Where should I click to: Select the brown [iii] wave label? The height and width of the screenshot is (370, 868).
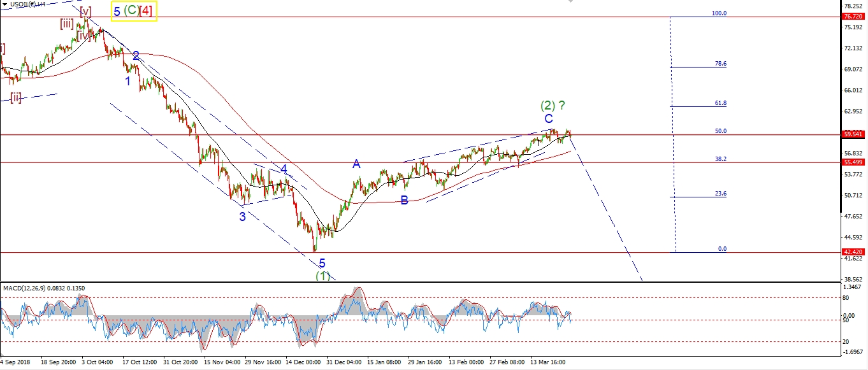tap(66, 24)
